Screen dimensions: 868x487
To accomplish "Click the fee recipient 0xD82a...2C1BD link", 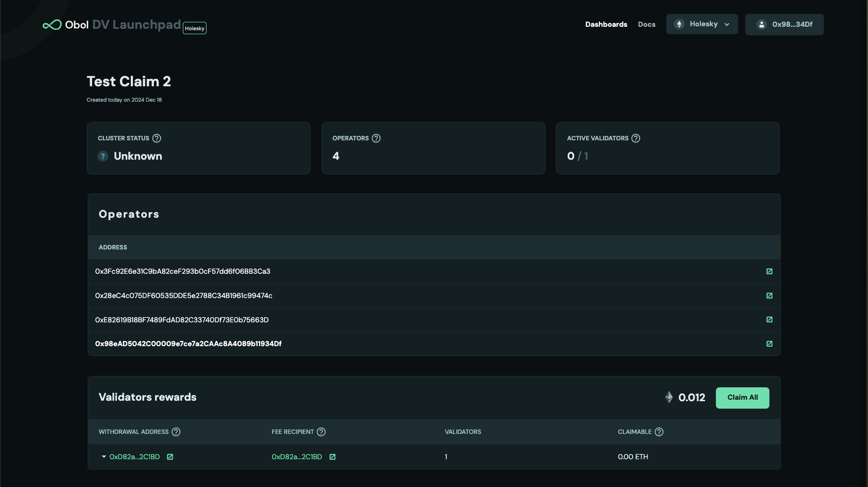I will pyautogui.click(x=297, y=457).
